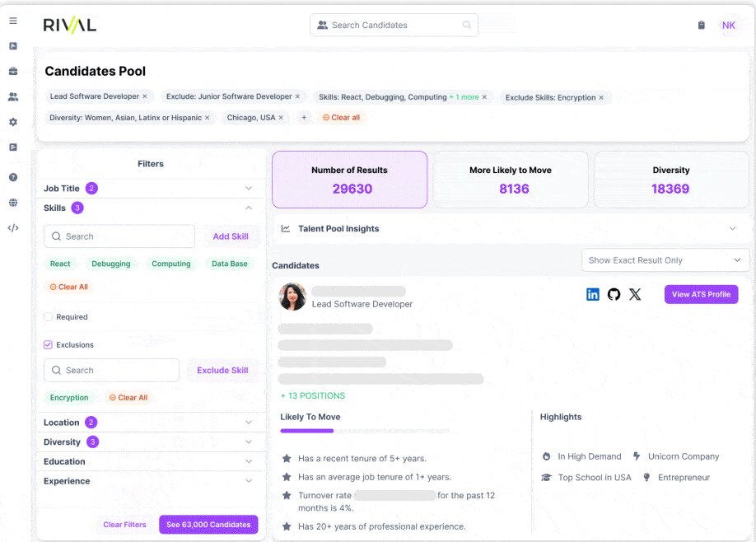Open settings gear icon in sidebar
This screenshot has width=756, height=542.
tap(13, 122)
